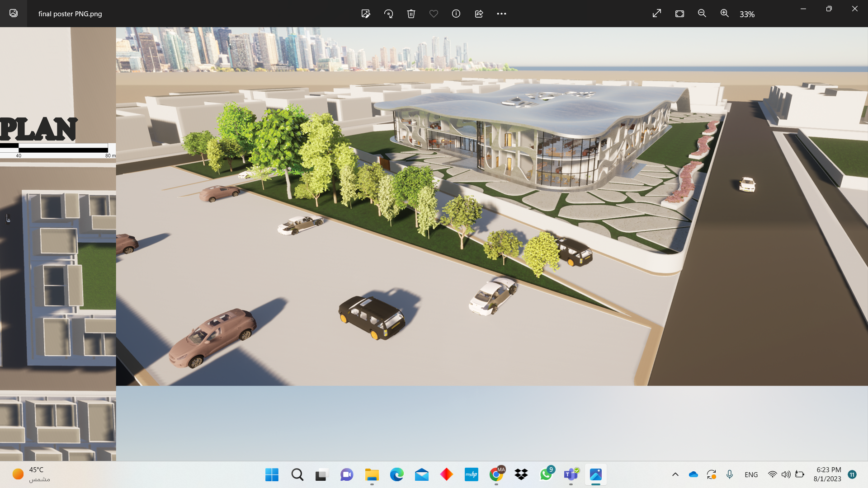Viewport: 868px width, 488px height.
Task: Toggle the favorite heart icon
Action: [x=434, y=14]
